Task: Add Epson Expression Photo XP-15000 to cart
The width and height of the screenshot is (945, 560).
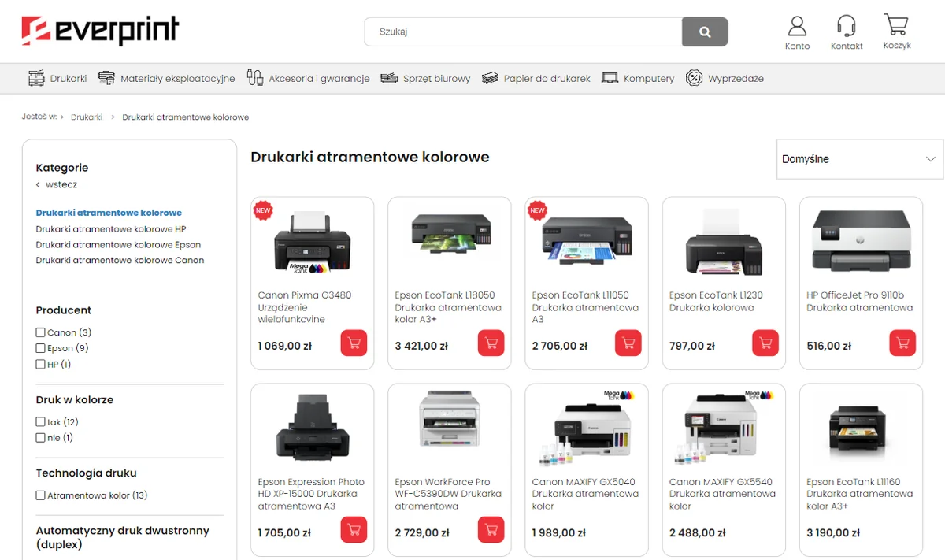Action: (354, 530)
